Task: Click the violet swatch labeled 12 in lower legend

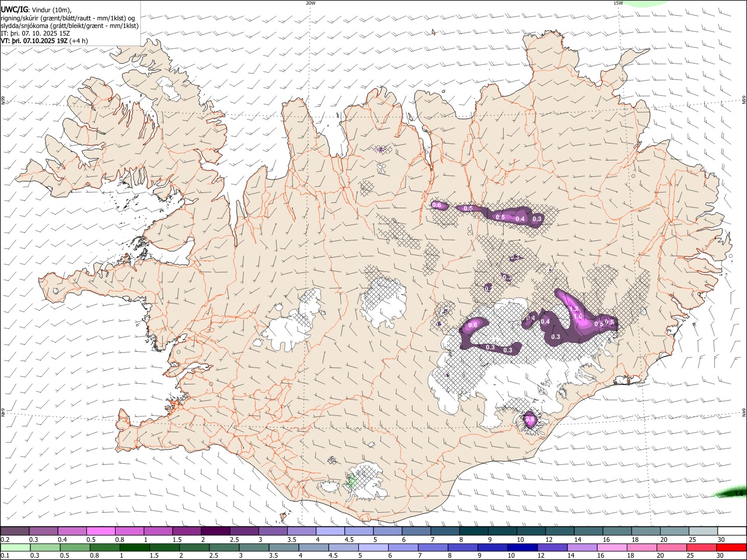Action: [551, 547]
